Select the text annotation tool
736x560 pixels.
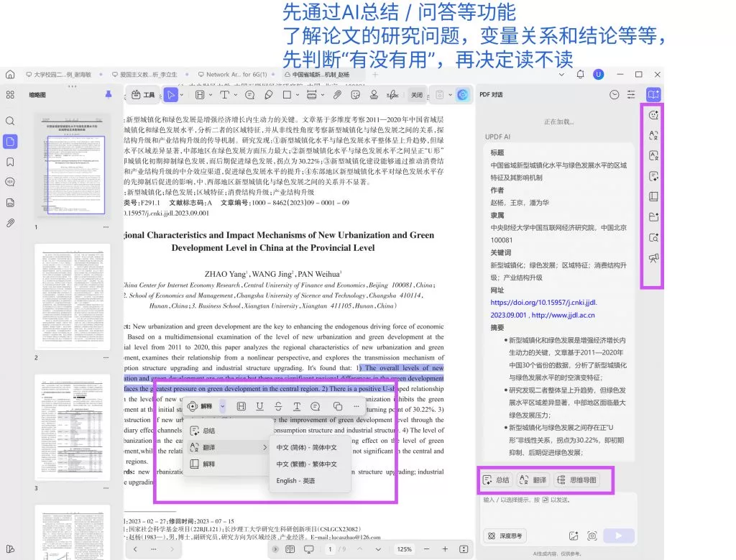pyautogui.click(x=226, y=94)
